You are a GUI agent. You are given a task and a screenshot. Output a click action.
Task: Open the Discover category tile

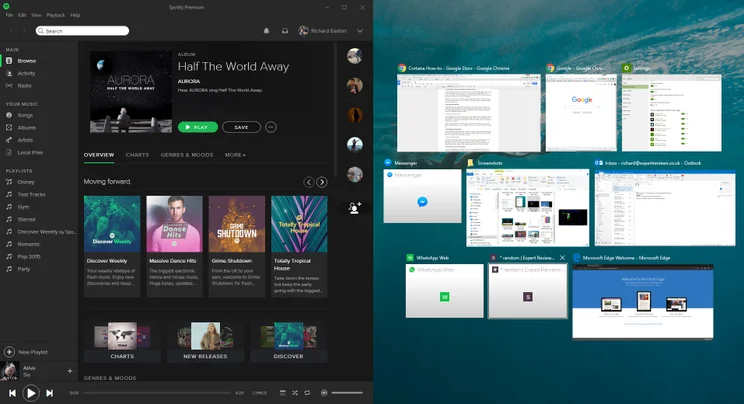point(288,342)
